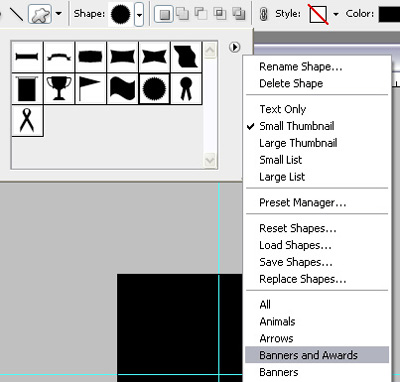Enable Intersect Shape Areas mode
400x382 pixels.
click(x=220, y=14)
